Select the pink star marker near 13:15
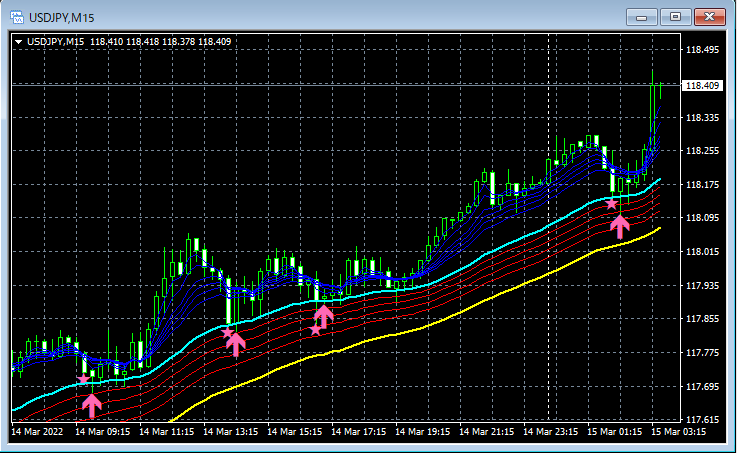738x453 pixels. pos(227,333)
